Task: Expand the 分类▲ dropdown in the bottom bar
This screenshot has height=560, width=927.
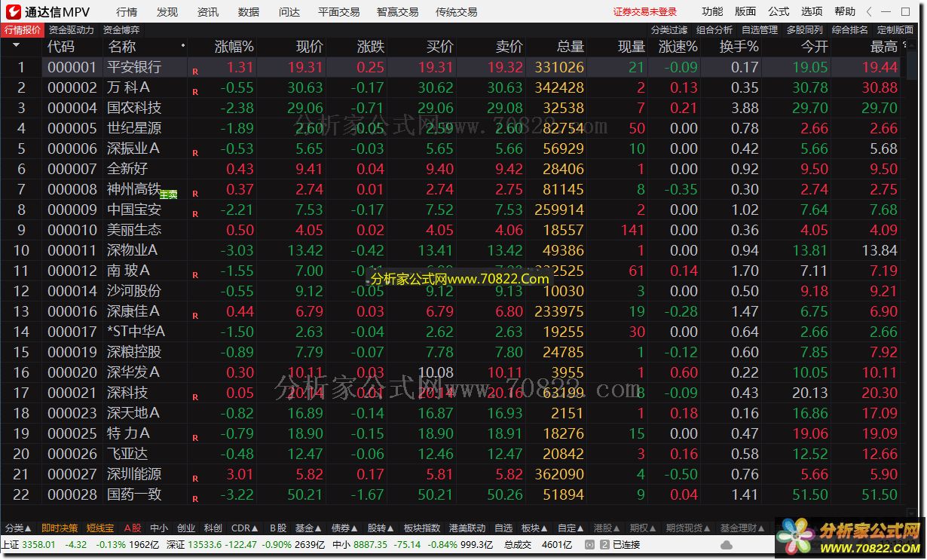Action: tap(17, 528)
